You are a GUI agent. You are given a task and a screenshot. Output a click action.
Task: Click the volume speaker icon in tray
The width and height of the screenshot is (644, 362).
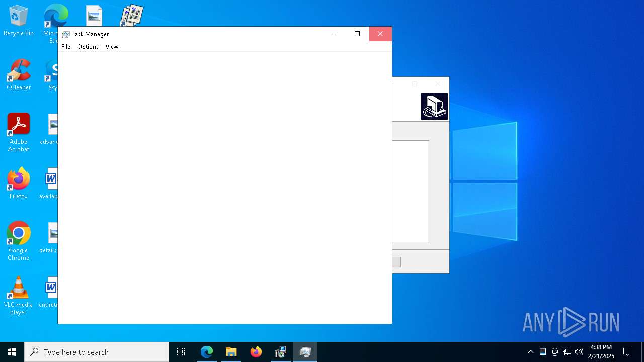[x=579, y=352]
